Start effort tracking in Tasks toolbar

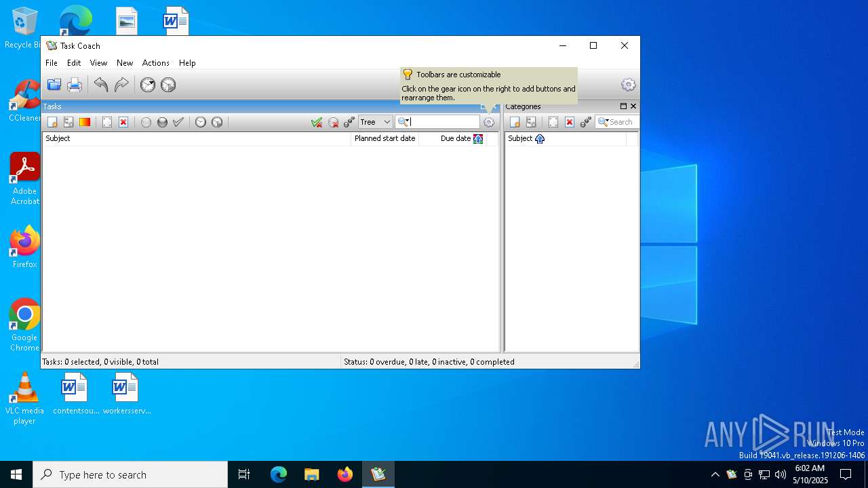201,122
